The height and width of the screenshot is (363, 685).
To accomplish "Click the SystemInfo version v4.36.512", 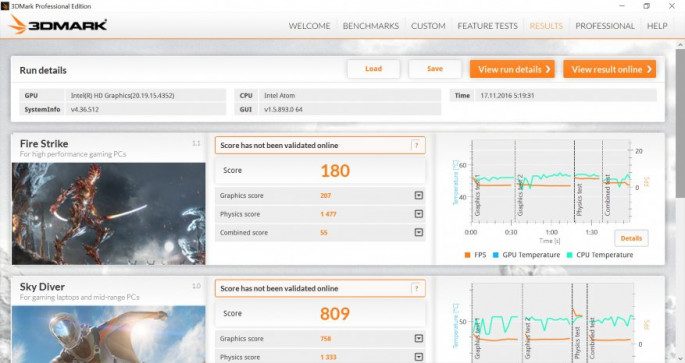I will pyautogui.click(x=85, y=110).
